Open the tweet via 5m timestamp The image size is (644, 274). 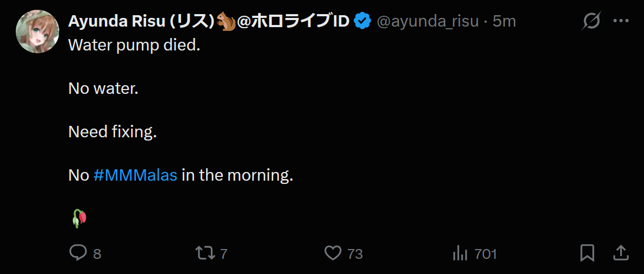point(504,21)
